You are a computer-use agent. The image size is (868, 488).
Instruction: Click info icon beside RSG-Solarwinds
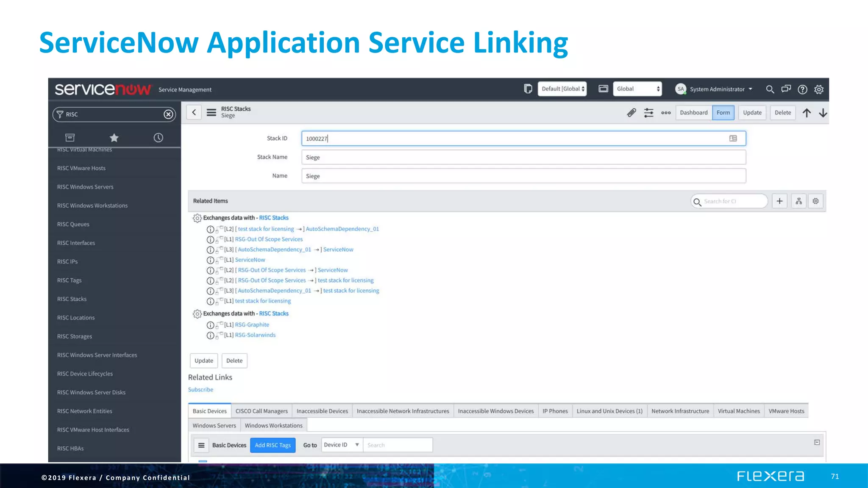click(x=210, y=335)
